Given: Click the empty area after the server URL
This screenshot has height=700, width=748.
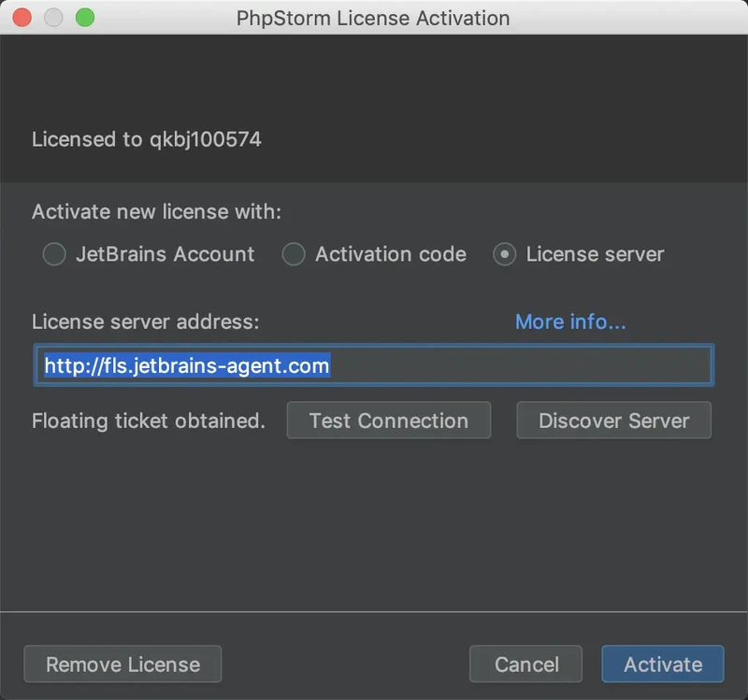Looking at the screenshot, I should click(x=524, y=365).
